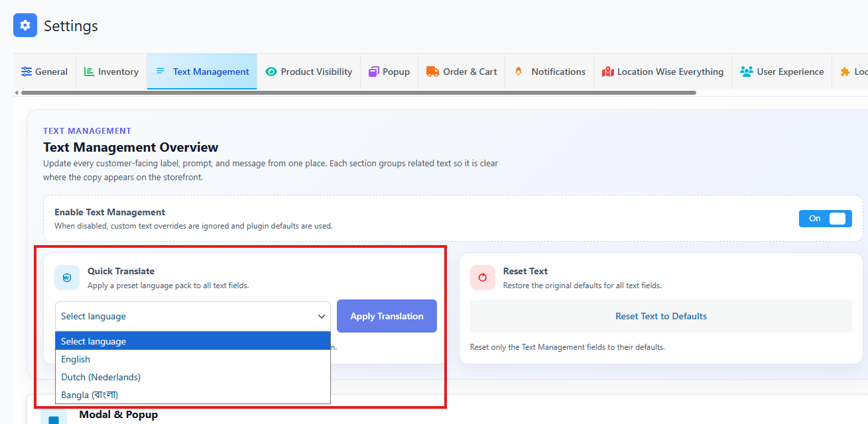868x424 pixels.
Task: Click the General tab sliders icon
Action: [27, 72]
